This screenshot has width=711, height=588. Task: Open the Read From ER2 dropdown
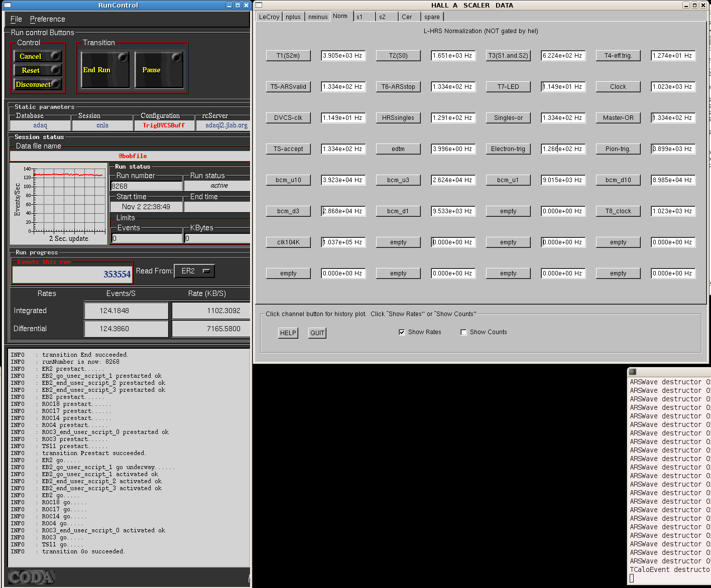pyautogui.click(x=194, y=271)
